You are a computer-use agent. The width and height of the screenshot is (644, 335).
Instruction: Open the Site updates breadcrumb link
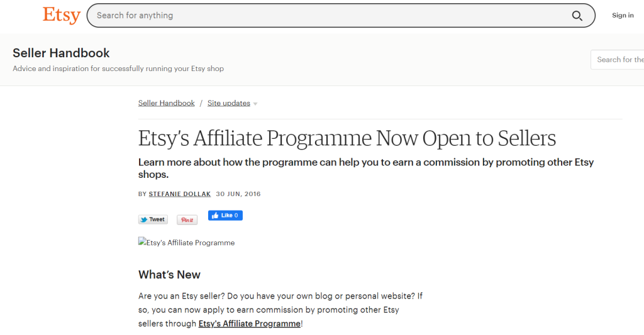pyautogui.click(x=228, y=103)
